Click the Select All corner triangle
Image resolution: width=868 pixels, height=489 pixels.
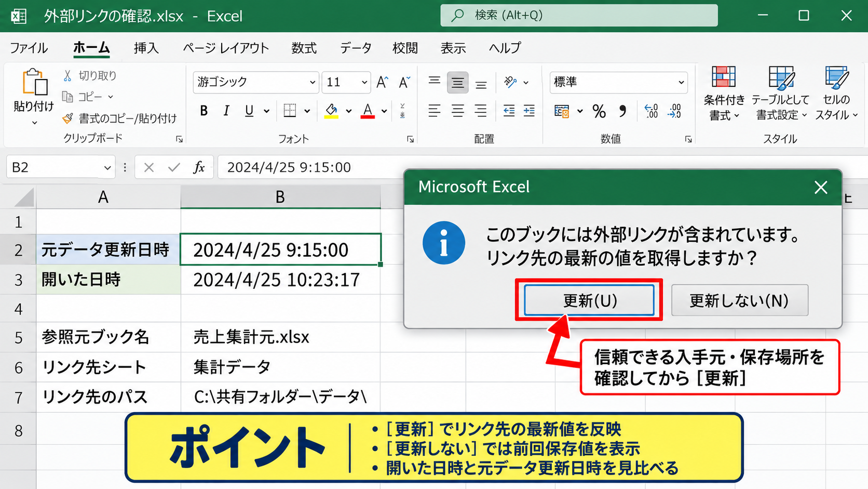click(24, 198)
